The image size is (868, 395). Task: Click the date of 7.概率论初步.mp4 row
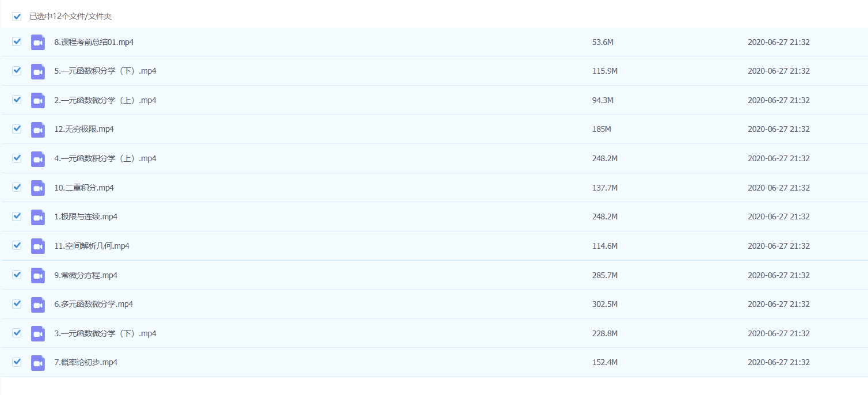pyautogui.click(x=778, y=362)
